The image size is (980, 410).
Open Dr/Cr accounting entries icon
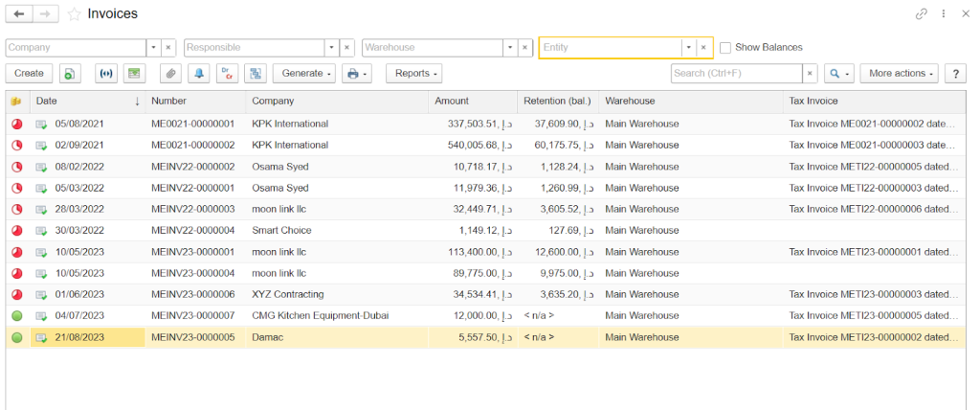[x=227, y=73]
